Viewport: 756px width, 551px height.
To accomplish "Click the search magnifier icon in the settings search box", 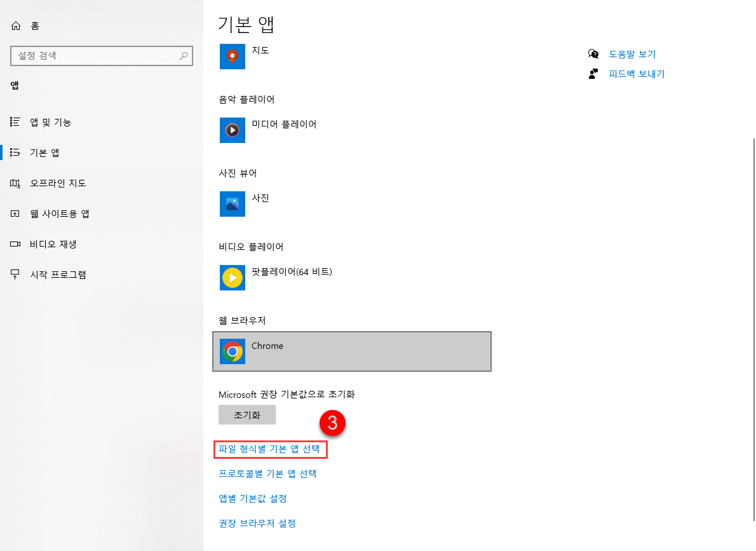I will tap(183, 56).
